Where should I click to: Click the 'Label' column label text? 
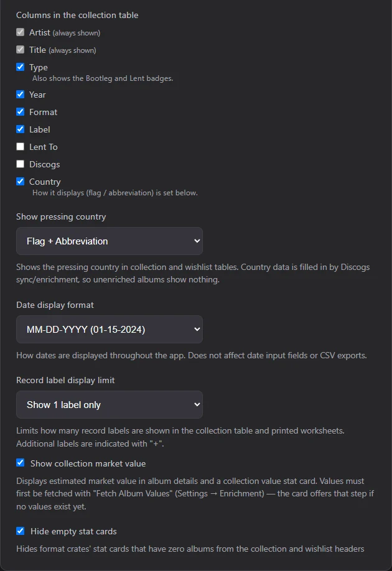click(x=39, y=129)
